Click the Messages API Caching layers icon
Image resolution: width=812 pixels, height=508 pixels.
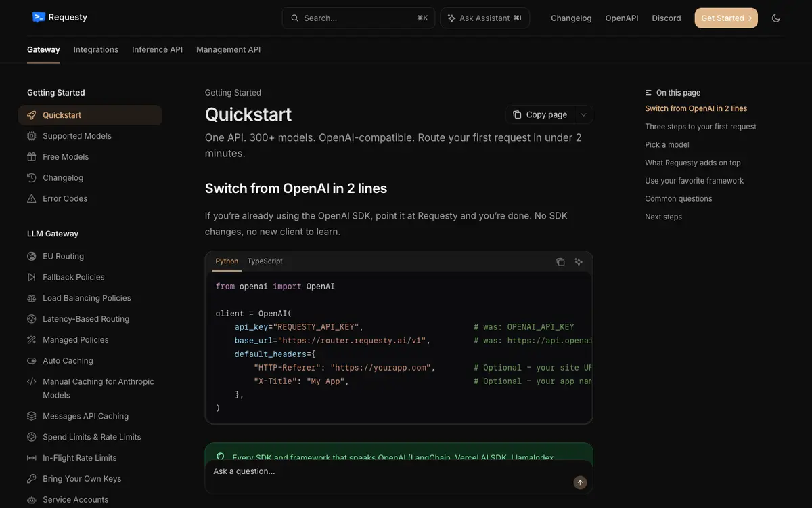tap(32, 417)
